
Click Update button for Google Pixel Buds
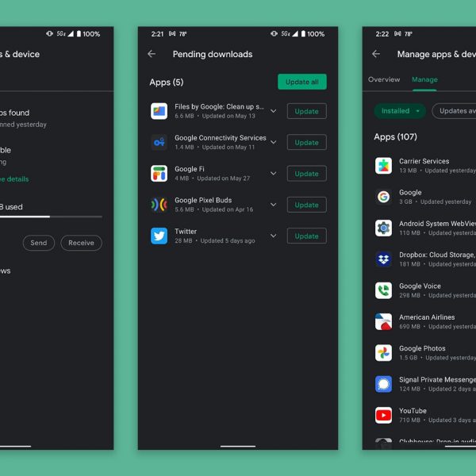coord(306,205)
